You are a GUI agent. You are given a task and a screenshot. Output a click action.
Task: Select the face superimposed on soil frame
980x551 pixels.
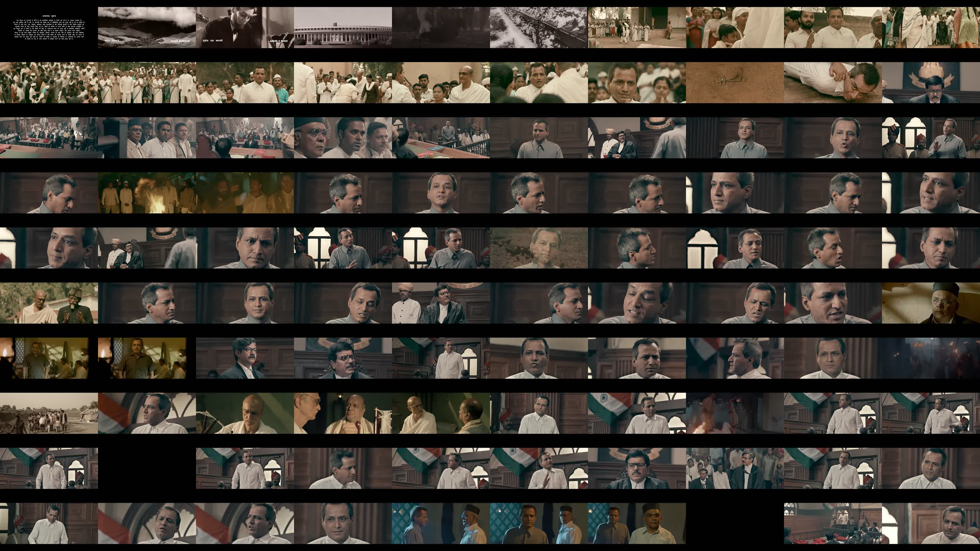click(x=539, y=248)
